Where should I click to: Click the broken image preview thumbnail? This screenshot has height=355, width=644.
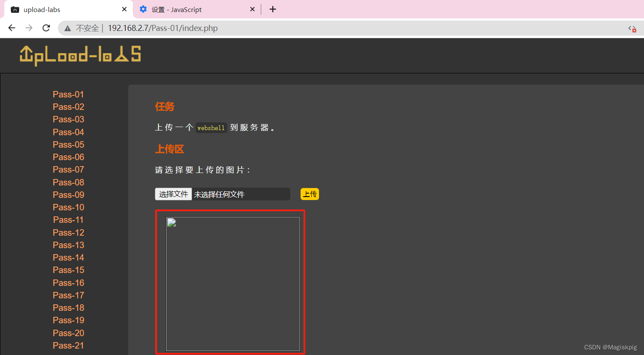point(171,222)
